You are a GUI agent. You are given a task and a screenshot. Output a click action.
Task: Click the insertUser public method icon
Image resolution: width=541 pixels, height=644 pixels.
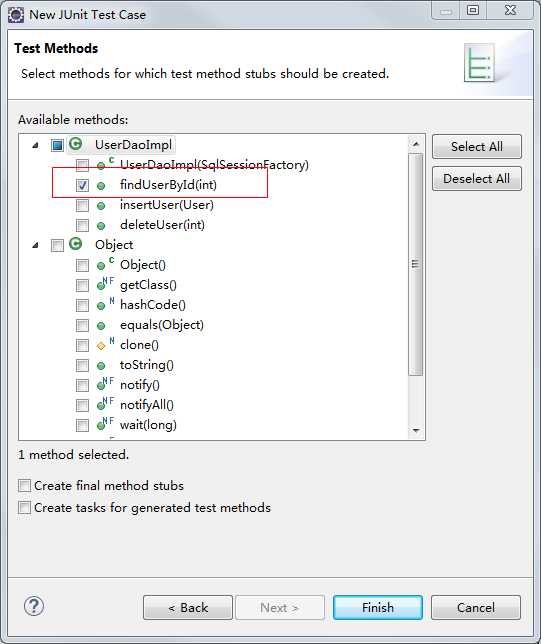[x=101, y=206]
